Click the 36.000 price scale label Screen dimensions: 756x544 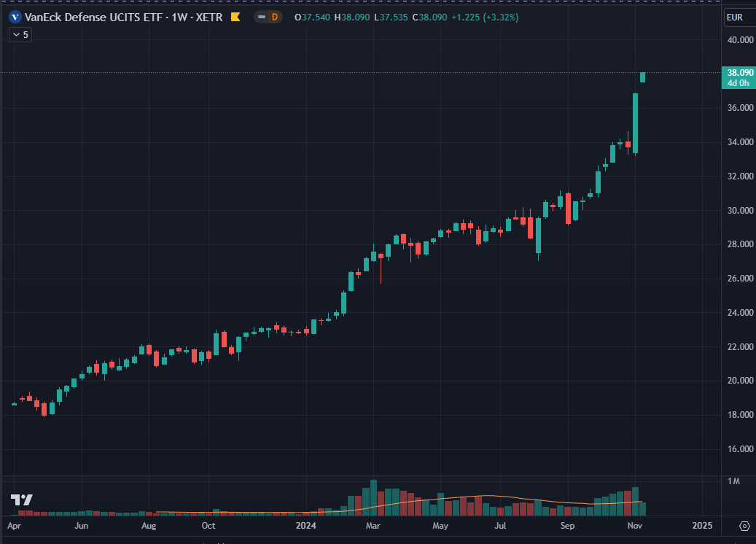coord(740,108)
